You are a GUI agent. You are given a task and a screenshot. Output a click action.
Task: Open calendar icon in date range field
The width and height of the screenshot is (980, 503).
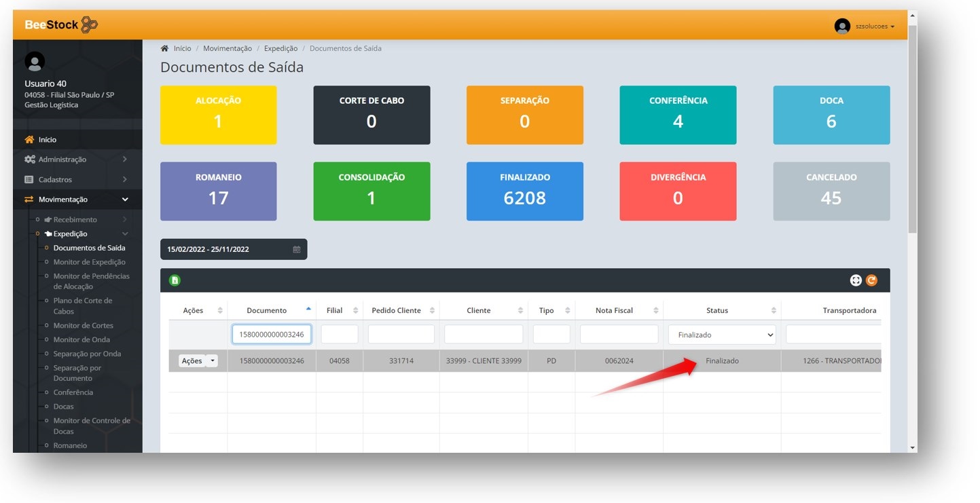296,249
